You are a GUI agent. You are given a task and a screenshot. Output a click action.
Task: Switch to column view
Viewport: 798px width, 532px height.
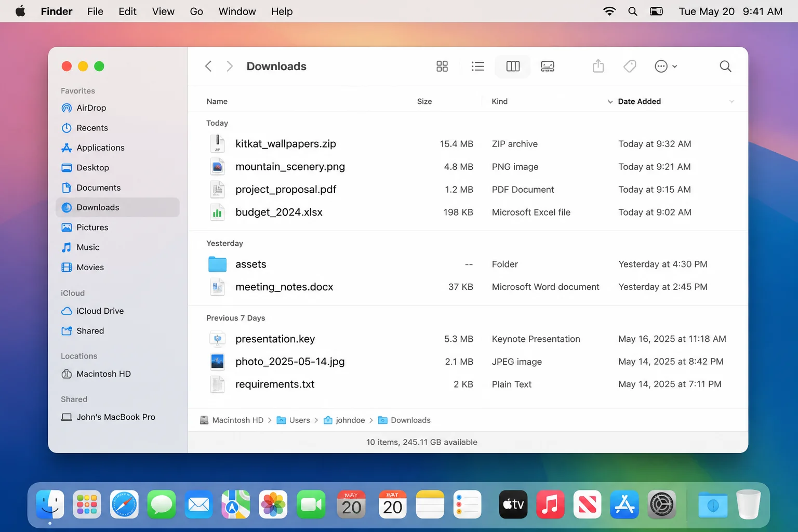pos(513,66)
